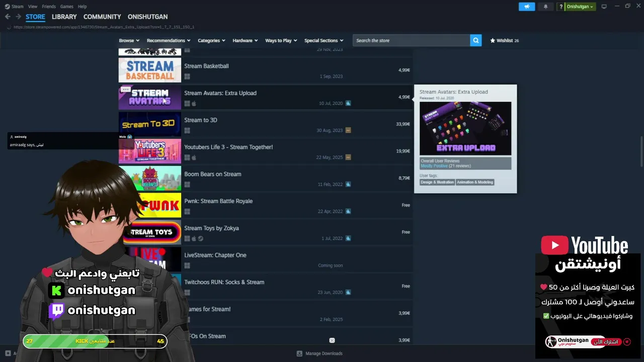Screen dimensions: 644x362
Task: Click the Design & Illustration tag
Action: click(437, 182)
